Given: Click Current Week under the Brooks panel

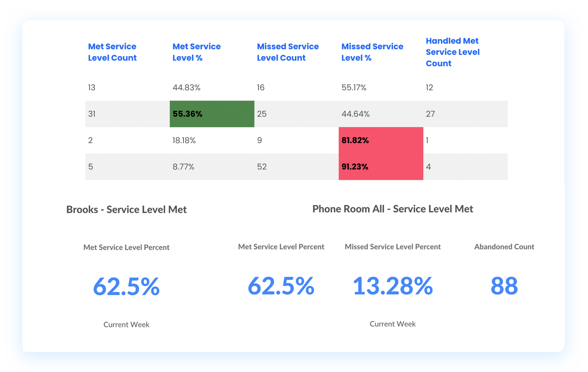Looking at the screenshot, I should pyautogui.click(x=126, y=325).
